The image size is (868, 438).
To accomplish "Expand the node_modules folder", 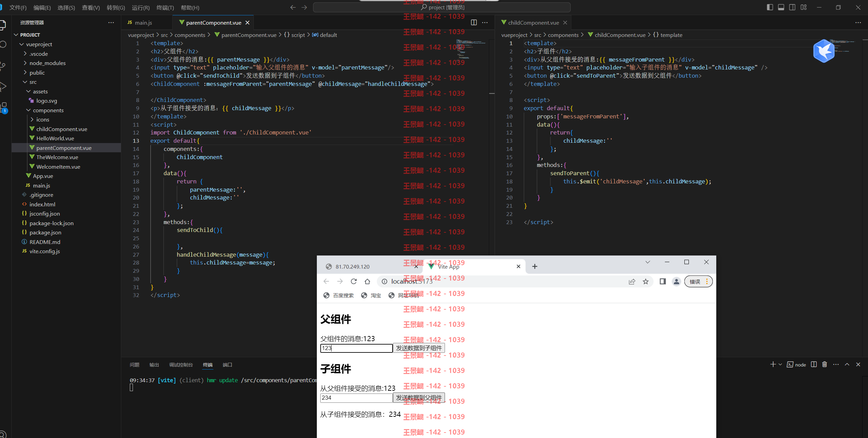I will click(47, 63).
